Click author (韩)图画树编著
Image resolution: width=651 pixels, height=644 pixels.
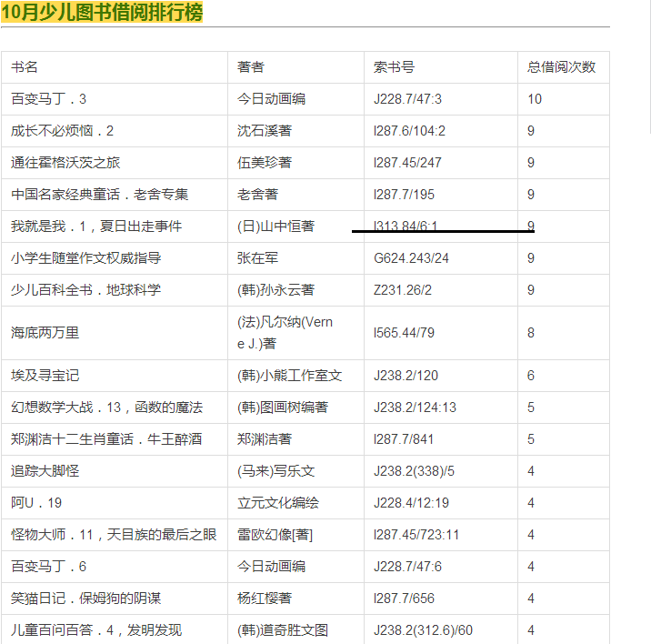click(x=283, y=408)
